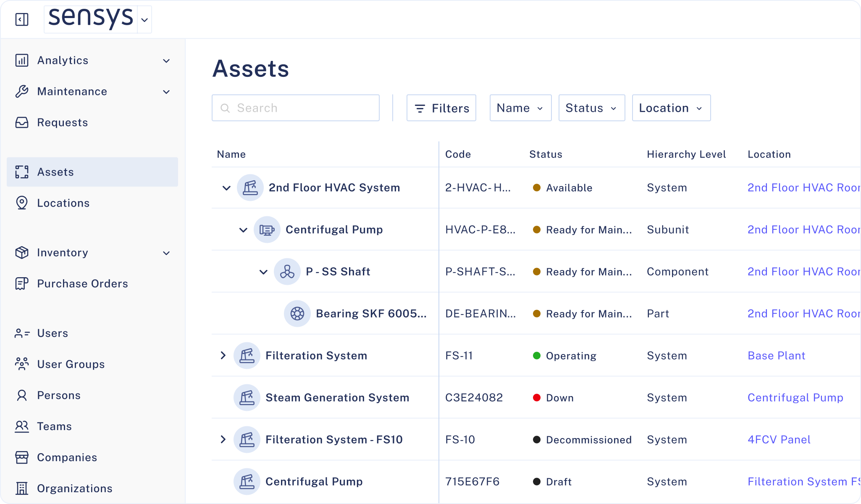861x504 pixels.
Task: Click the Bearing SKF 6005 part icon
Action: pyautogui.click(x=297, y=313)
